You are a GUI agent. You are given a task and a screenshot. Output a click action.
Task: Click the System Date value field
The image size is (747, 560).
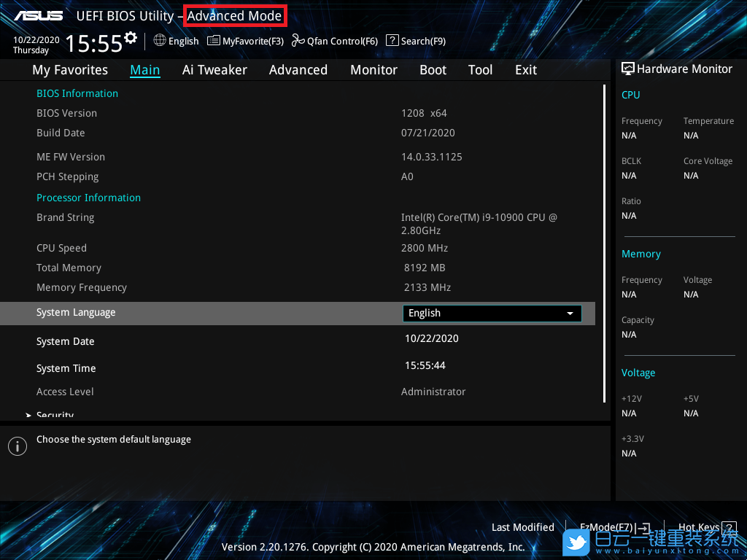pyautogui.click(x=432, y=338)
